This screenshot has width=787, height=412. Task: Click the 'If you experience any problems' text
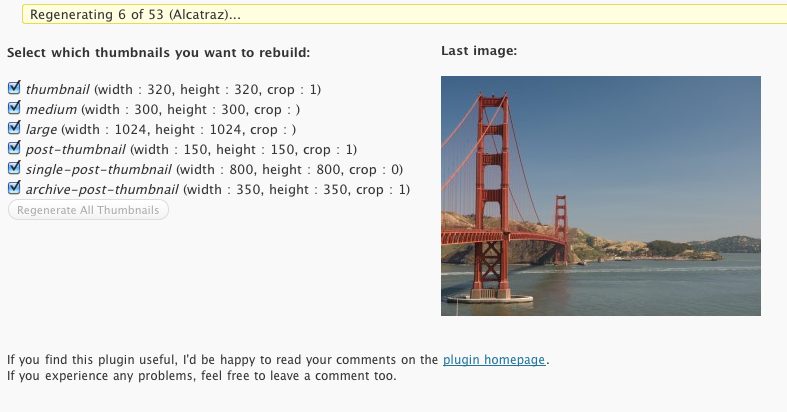click(201, 376)
